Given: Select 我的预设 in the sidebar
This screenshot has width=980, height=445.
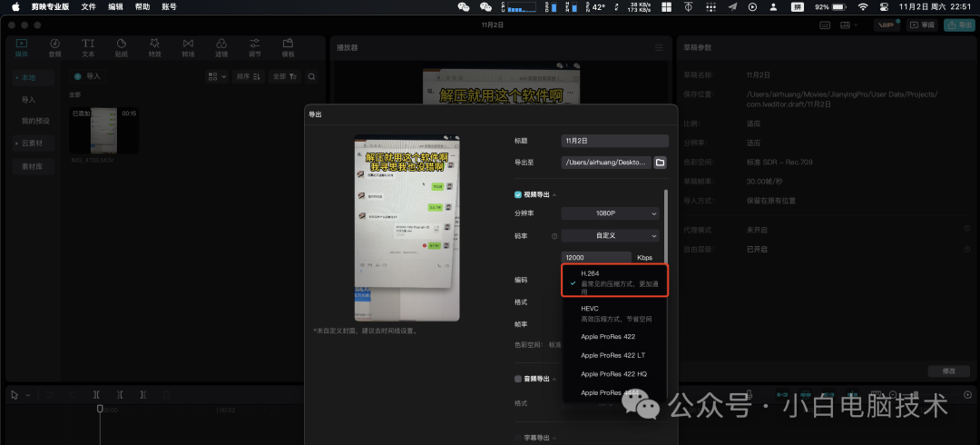Looking at the screenshot, I should pyautogui.click(x=35, y=121).
